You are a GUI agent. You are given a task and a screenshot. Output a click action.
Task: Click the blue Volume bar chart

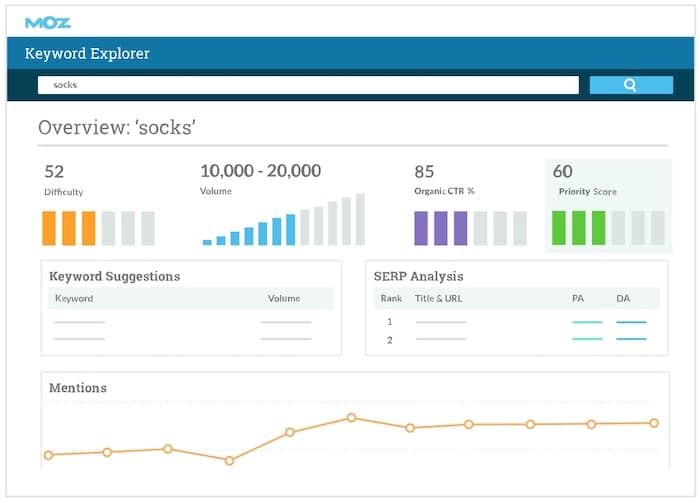click(x=283, y=222)
